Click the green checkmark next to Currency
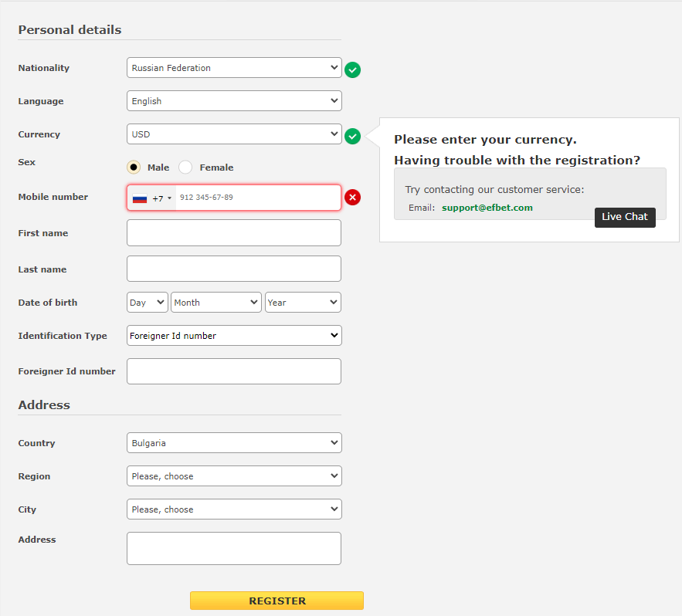Image resolution: width=682 pixels, height=616 pixels. pos(352,136)
